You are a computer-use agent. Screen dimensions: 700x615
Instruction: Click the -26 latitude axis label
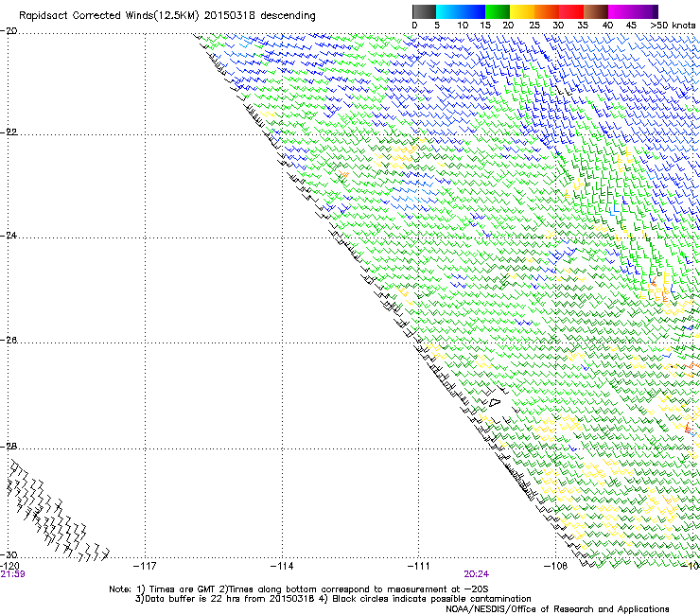coord(9,341)
